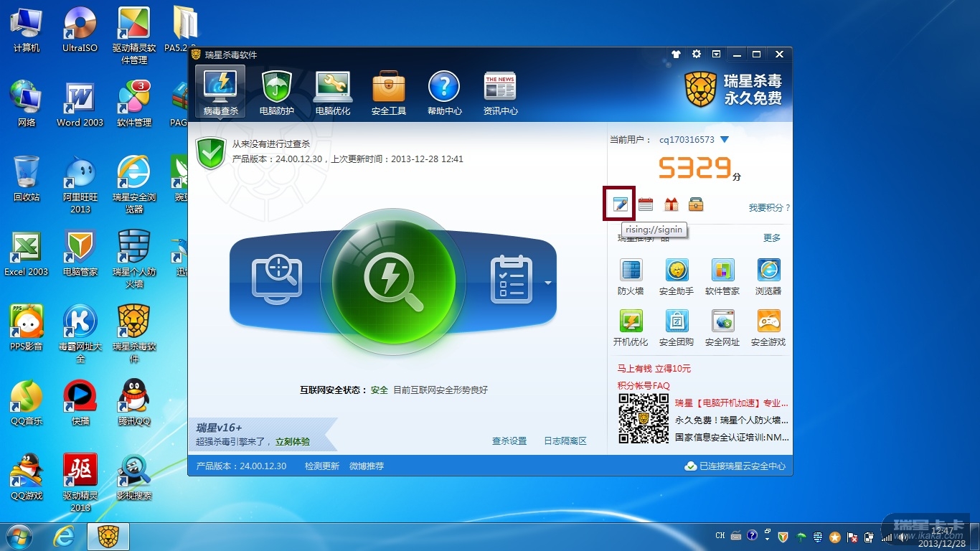Click 检测更新 to check for updates

click(x=322, y=466)
